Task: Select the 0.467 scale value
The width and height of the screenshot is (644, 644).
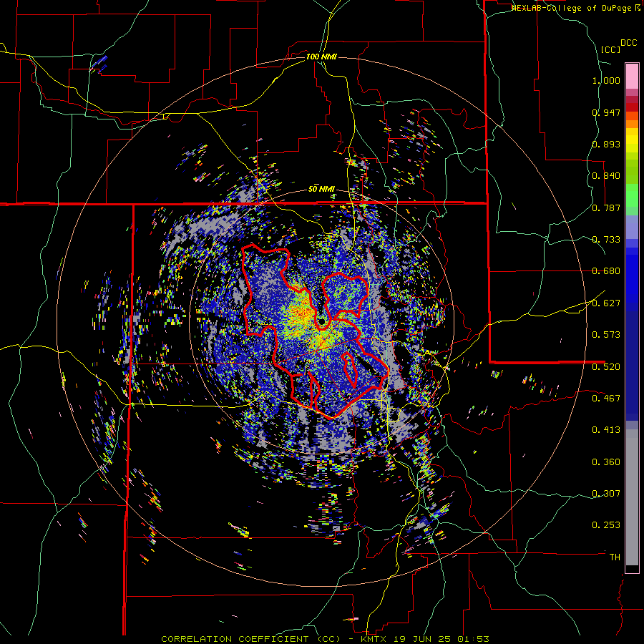Action: pyautogui.click(x=606, y=398)
